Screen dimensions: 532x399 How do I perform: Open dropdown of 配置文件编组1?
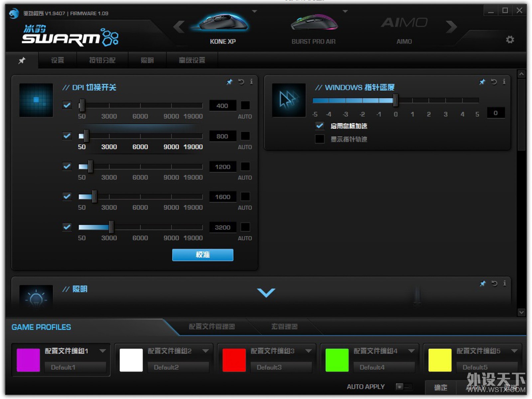(x=103, y=351)
